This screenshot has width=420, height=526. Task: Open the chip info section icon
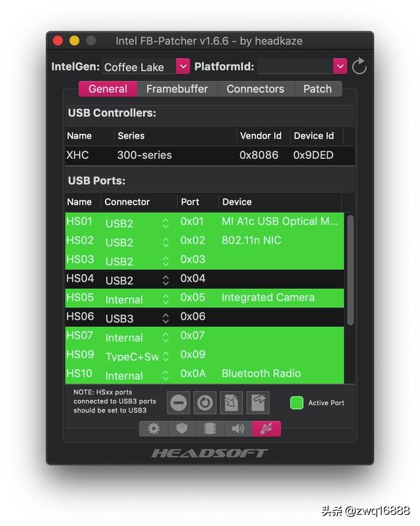click(x=210, y=429)
